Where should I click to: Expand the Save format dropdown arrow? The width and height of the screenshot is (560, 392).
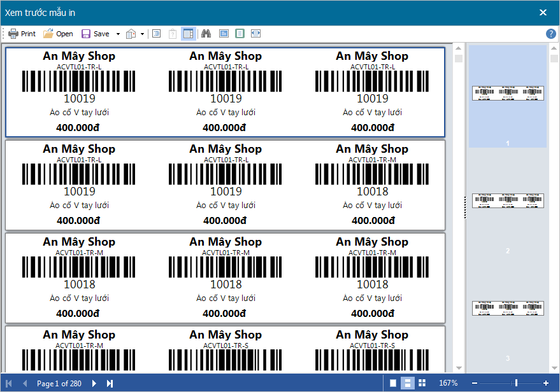pyautogui.click(x=118, y=34)
